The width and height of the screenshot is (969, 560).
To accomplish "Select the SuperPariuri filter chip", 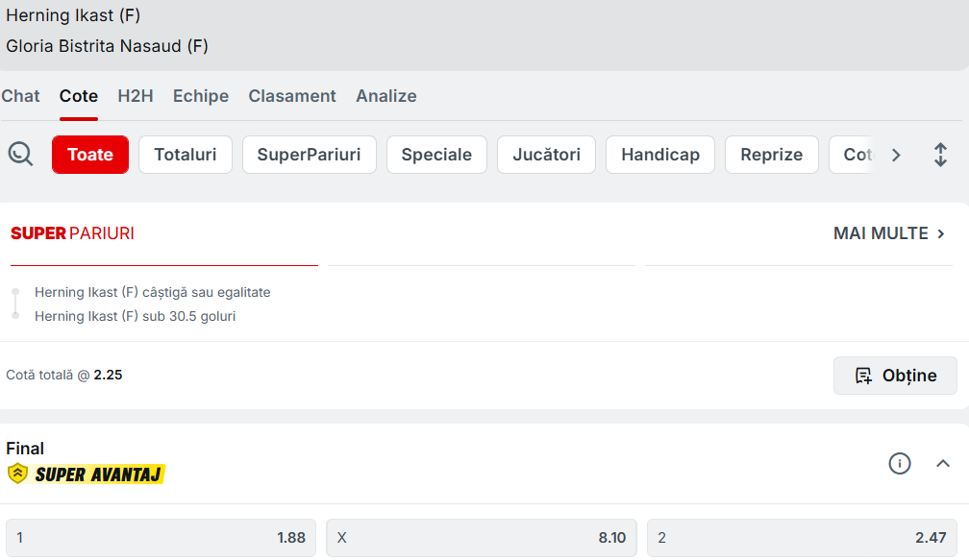I will [x=309, y=155].
